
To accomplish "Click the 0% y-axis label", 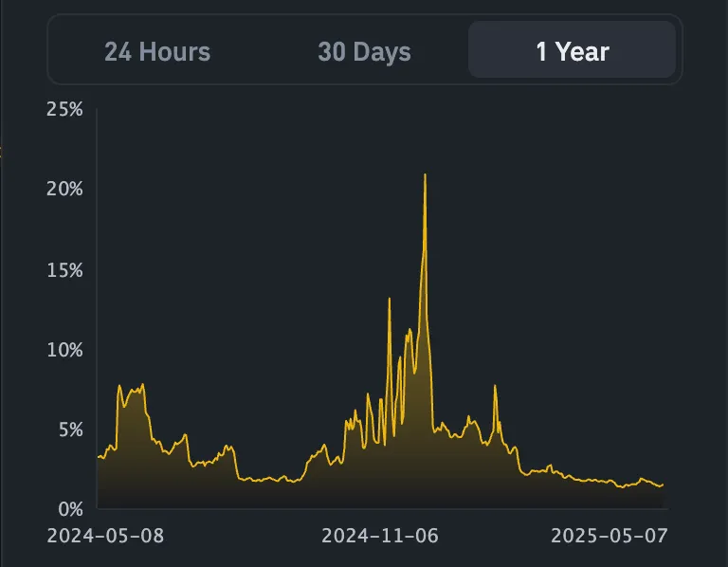I will [70, 509].
